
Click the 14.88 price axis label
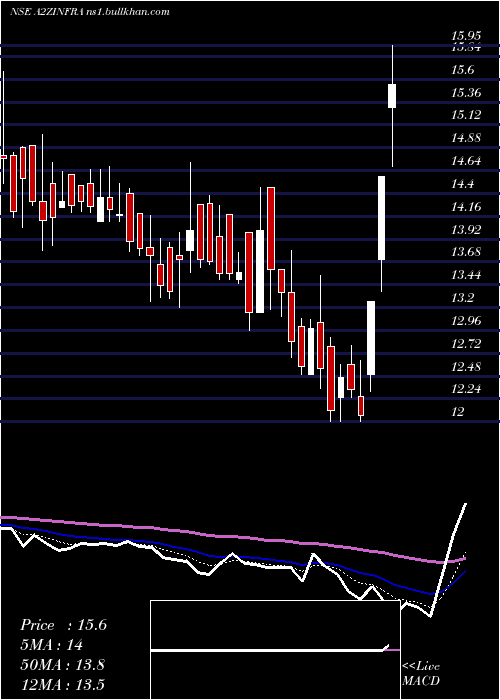tap(466, 138)
